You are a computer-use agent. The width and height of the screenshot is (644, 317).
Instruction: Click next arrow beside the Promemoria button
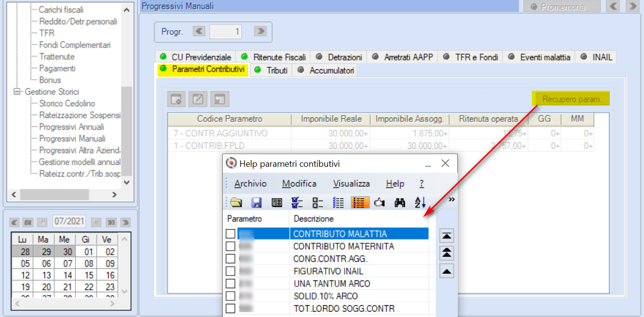(x=632, y=6)
